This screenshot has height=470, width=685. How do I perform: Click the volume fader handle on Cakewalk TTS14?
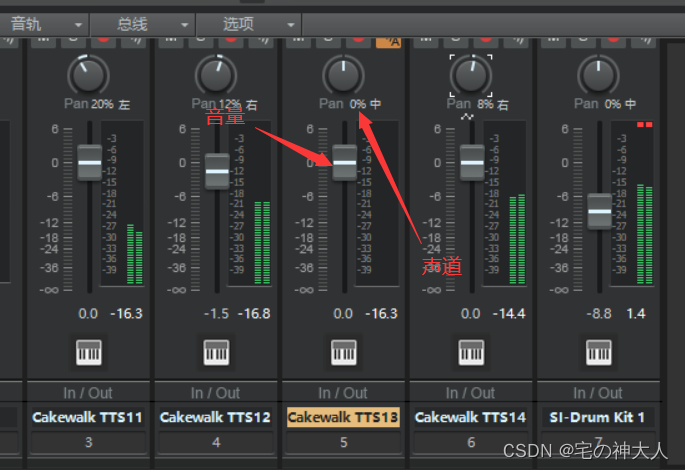(x=472, y=162)
